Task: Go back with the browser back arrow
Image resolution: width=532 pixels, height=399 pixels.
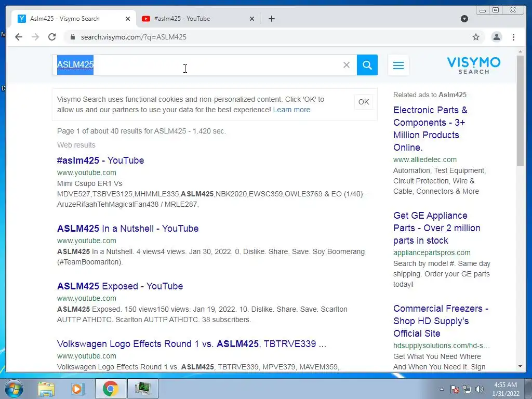Action: coord(19,37)
